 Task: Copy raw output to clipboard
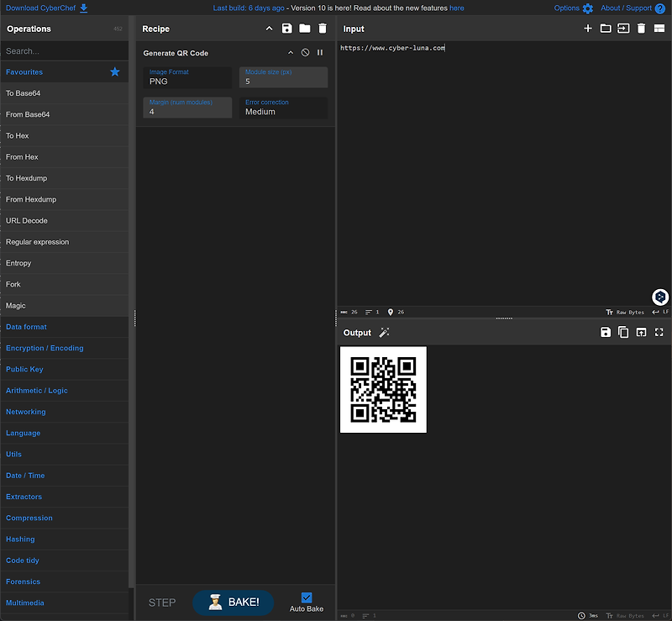coord(623,333)
